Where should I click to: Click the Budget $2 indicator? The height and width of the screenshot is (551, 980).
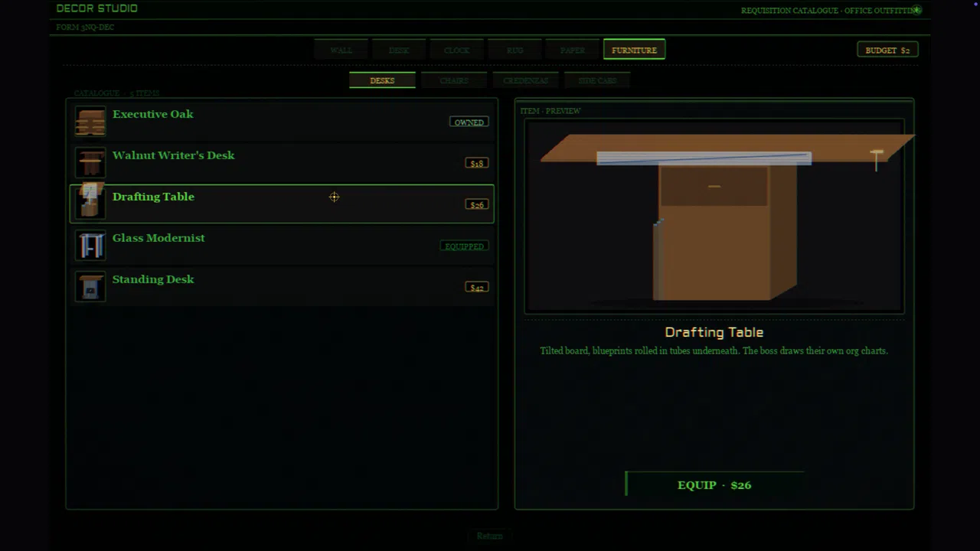click(887, 50)
